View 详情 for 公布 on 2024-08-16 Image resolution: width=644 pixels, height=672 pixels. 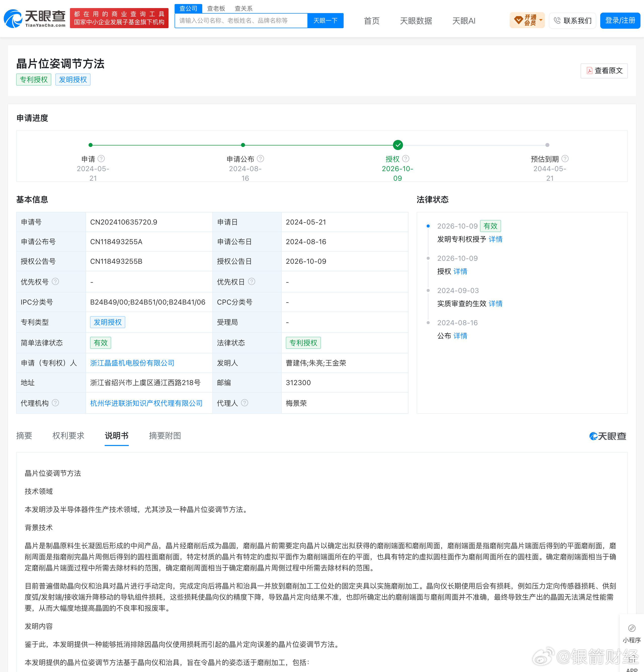[460, 336]
